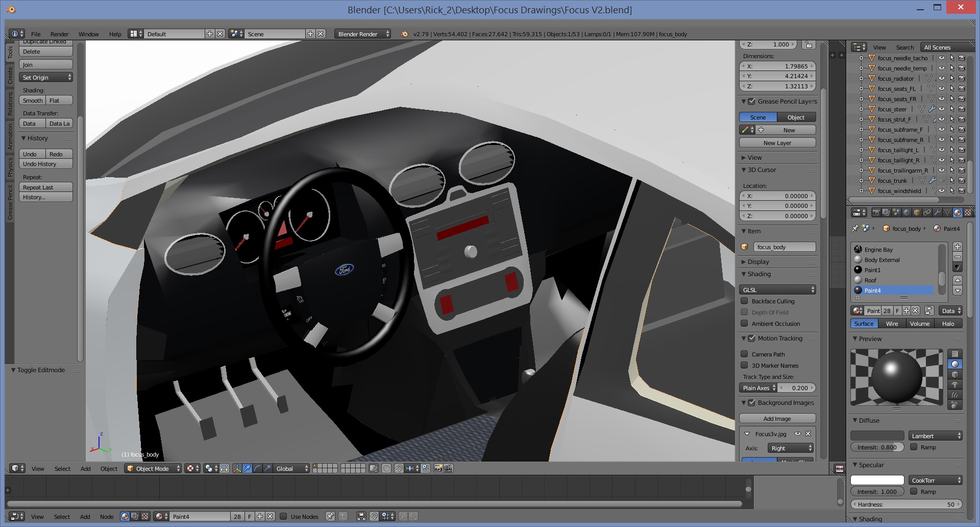Enable Camera Path checkbox

(x=744, y=354)
